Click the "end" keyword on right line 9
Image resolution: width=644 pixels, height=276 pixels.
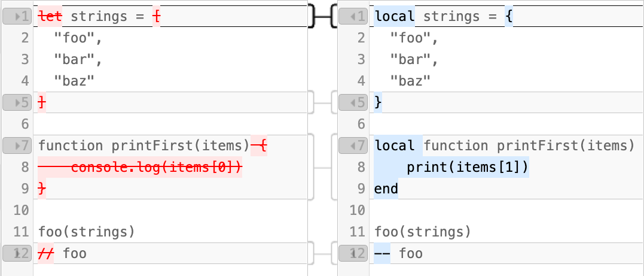pos(386,189)
